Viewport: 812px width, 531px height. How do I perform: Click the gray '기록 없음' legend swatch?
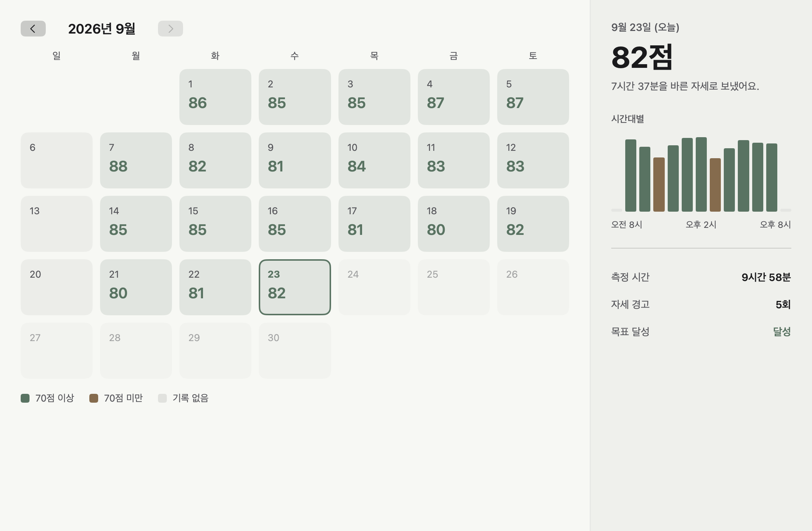[x=162, y=398]
